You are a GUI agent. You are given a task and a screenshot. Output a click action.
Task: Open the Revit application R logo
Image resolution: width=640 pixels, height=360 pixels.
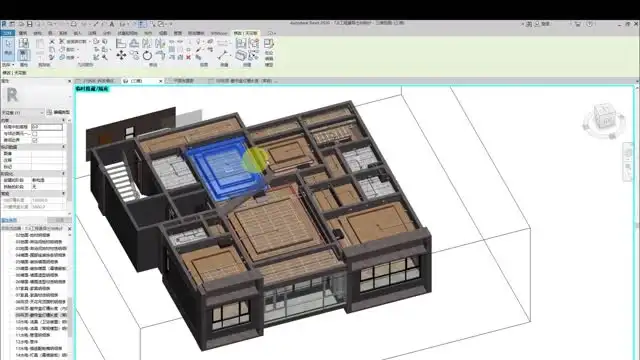[4, 24]
